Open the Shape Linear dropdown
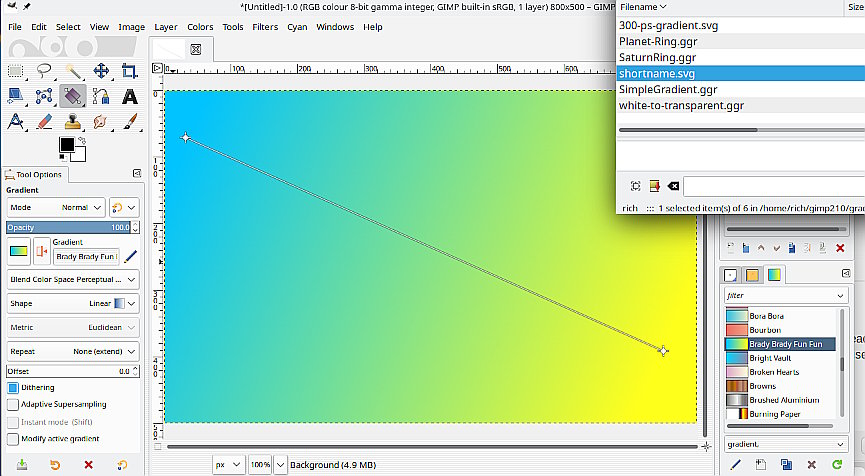This screenshot has height=476, width=865. tap(73, 303)
